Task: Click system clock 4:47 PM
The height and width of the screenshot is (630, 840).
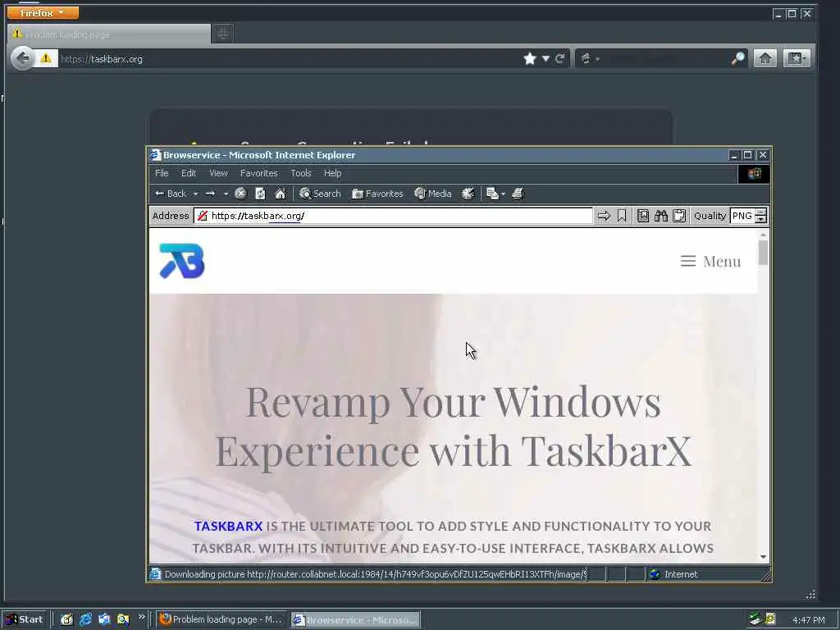Action: [x=809, y=620]
